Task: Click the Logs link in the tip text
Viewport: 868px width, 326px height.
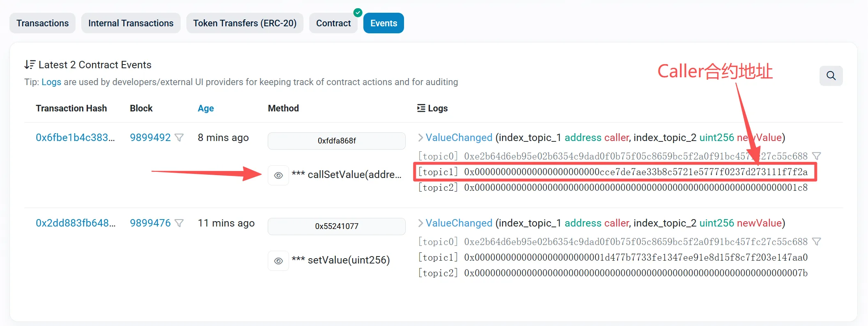Action: (51, 82)
